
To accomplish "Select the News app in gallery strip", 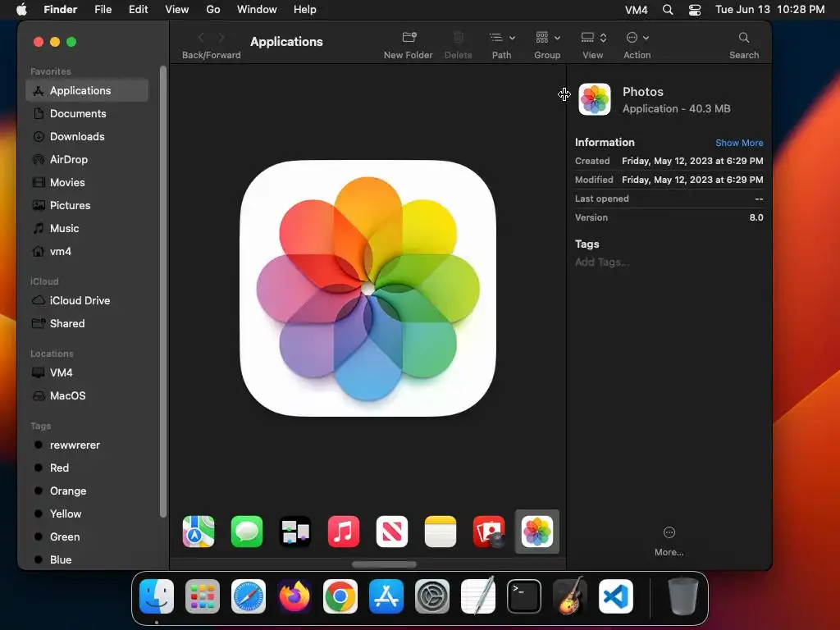I will tap(392, 532).
